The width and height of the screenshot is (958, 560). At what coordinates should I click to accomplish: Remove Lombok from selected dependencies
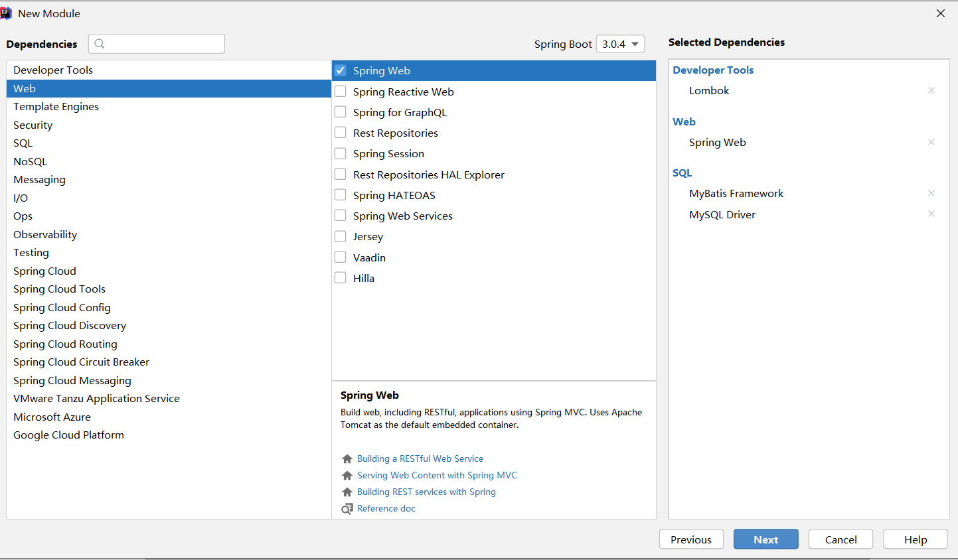click(x=931, y=91)
